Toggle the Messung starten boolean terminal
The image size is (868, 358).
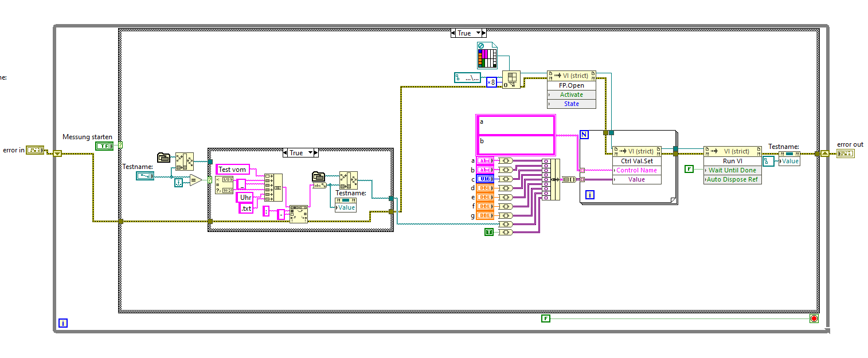click(104, 146)
